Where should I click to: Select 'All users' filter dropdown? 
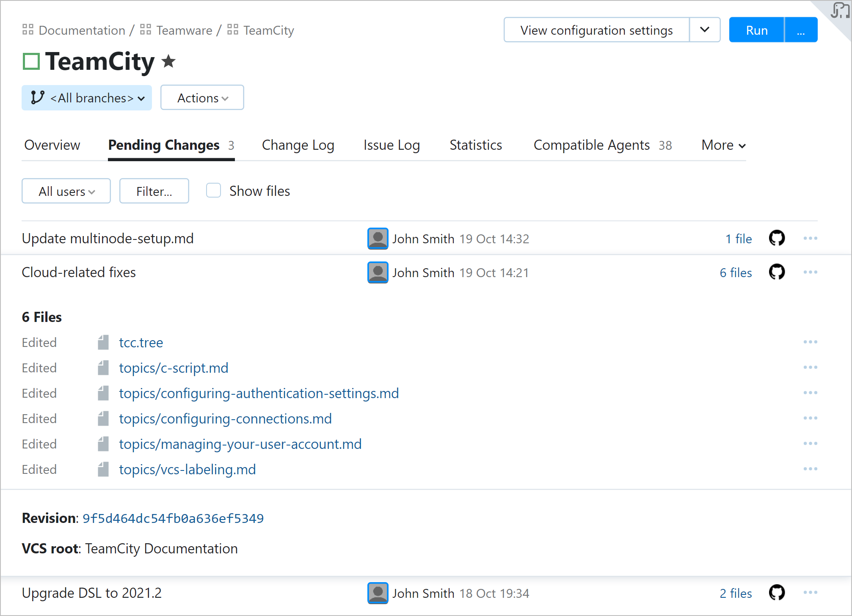[x=65, y=191]
